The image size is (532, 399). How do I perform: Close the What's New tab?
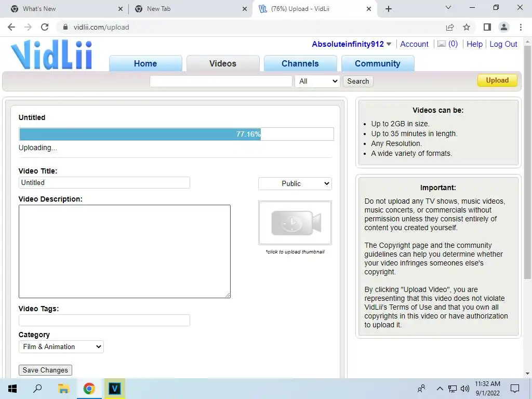click(121, 9)
